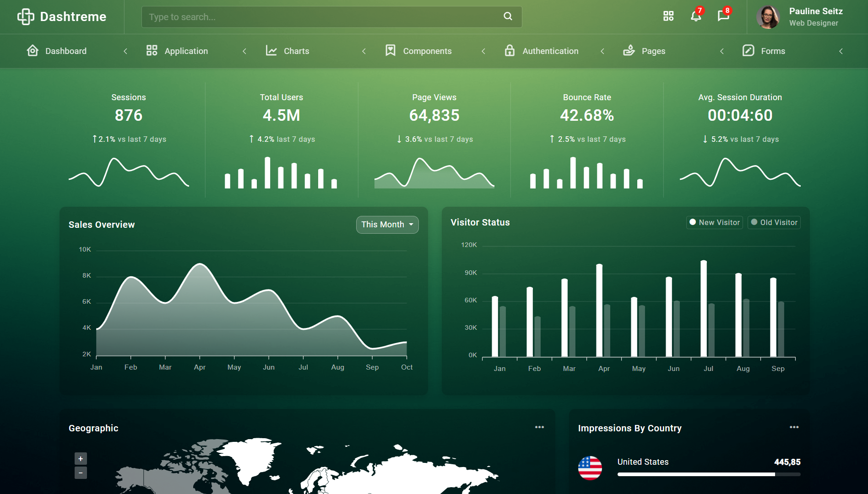
Task: Expand the Forms menu chevron
Action: (841, 51)
